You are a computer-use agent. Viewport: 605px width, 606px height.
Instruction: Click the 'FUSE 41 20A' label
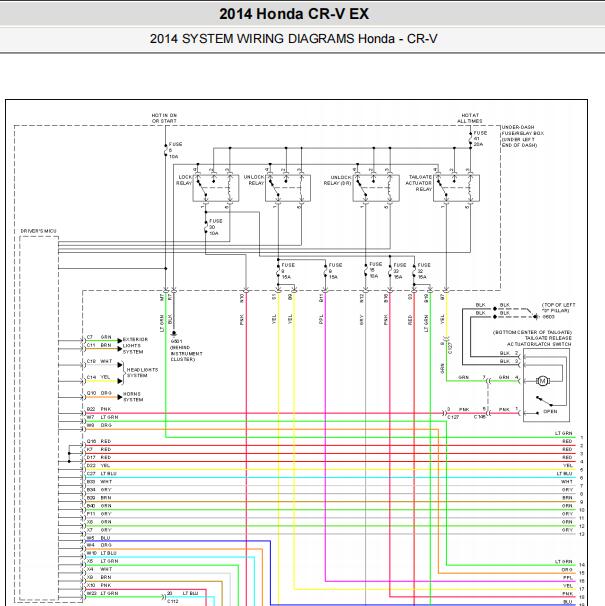pyautogui.click(x=481, y=138)
